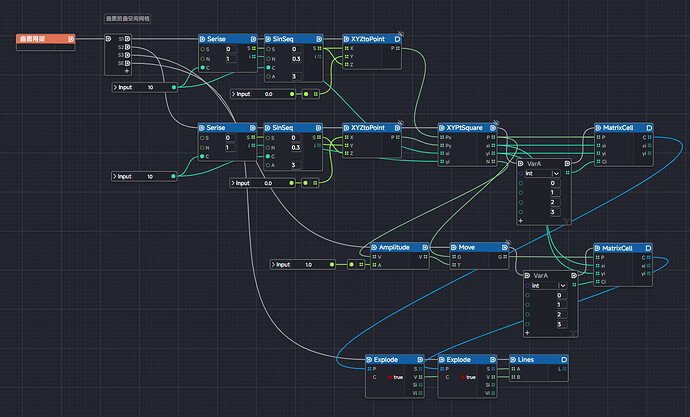Toggle the true checkbox on second Explode node
This screenshot has width=690, height=417.
coord(462,377)
